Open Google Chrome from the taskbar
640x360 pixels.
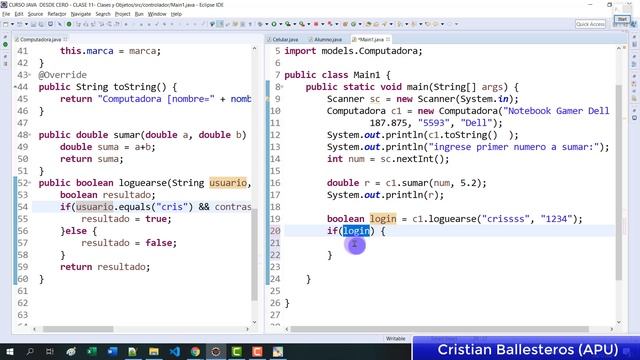click(196, 351)
